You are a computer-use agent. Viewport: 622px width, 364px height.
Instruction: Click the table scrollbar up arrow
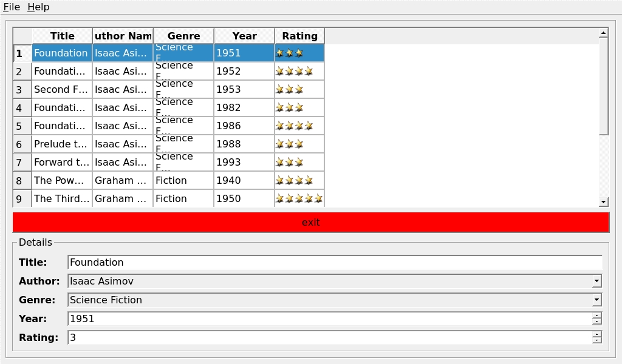point(603,33)
